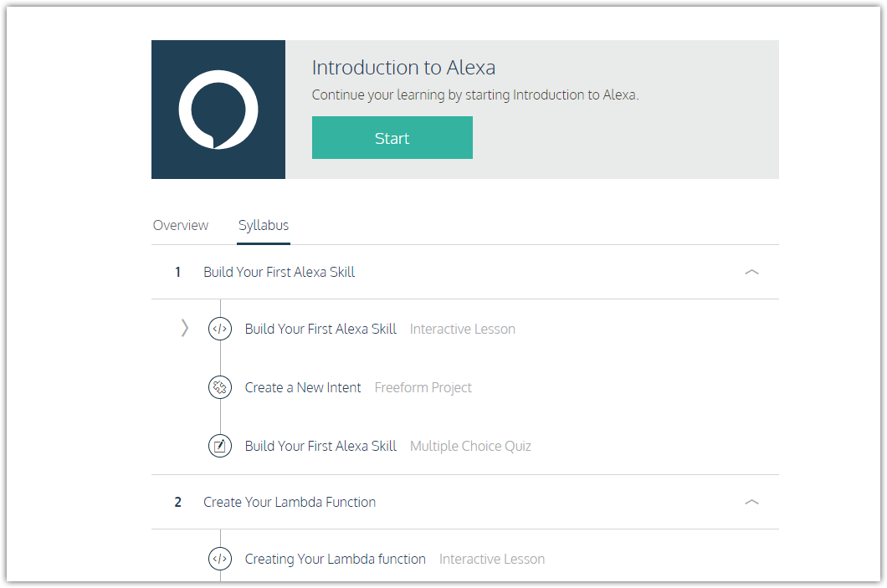The image size is (887, 588).
Task: Click the 'Multiple Choice Quiz' label
Action: 470,446
